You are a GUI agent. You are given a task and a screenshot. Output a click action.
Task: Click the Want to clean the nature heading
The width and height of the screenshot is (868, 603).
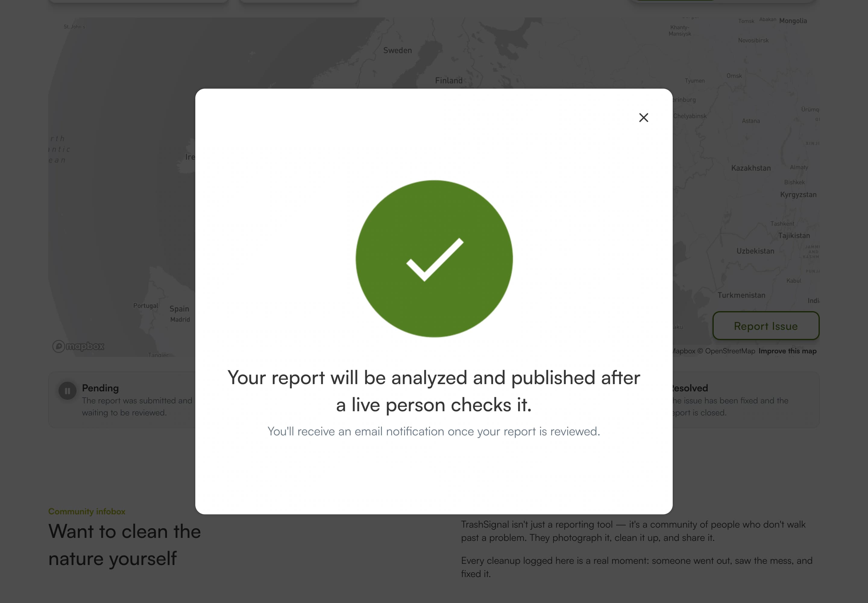click(125, 545)
